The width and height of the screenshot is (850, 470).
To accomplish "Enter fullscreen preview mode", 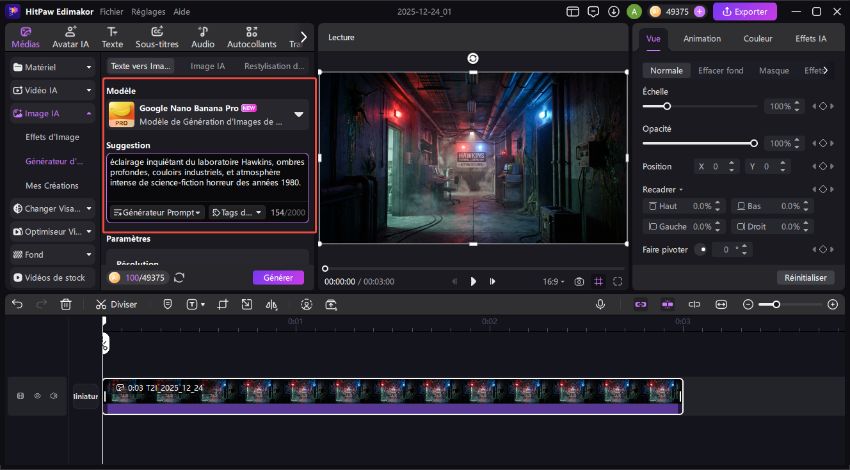I will click(x=618, y=282).
